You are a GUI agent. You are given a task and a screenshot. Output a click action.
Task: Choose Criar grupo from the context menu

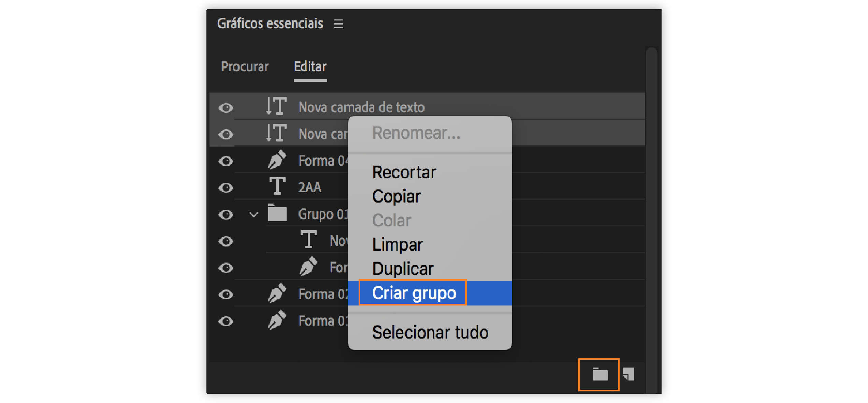click(414, 293)
